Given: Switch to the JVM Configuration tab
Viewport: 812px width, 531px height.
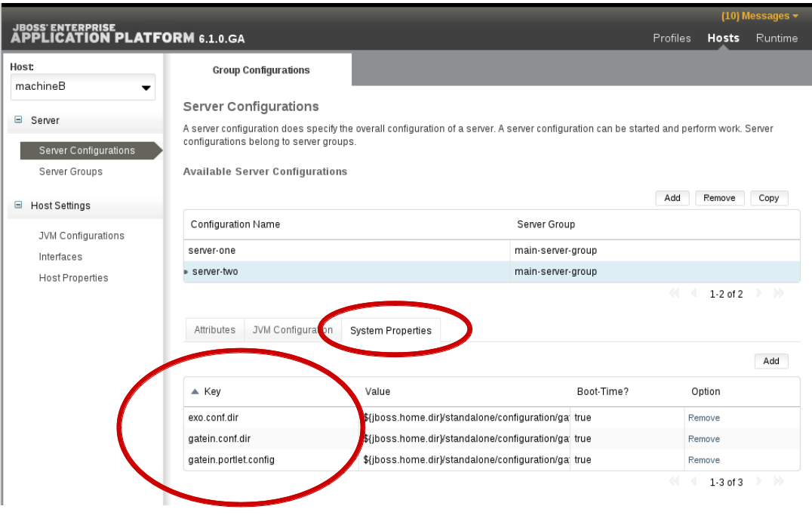Looking at the screenshot, I should click(x=293, y=330).
